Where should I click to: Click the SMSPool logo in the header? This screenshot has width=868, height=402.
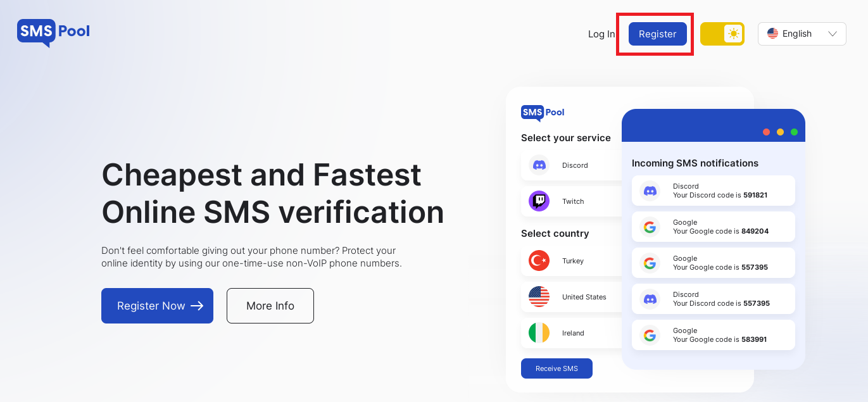point(53,32)
